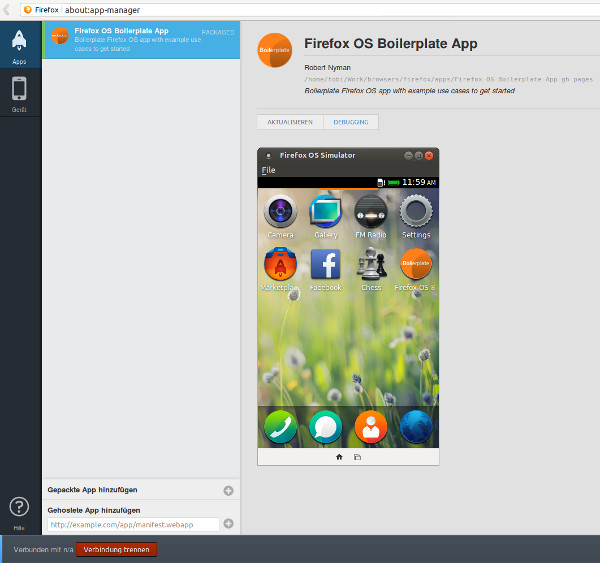The width and height of the screenshot is (600, 563).
Task: Click the large Boilerplate app logo
Action: click(275, 50)
